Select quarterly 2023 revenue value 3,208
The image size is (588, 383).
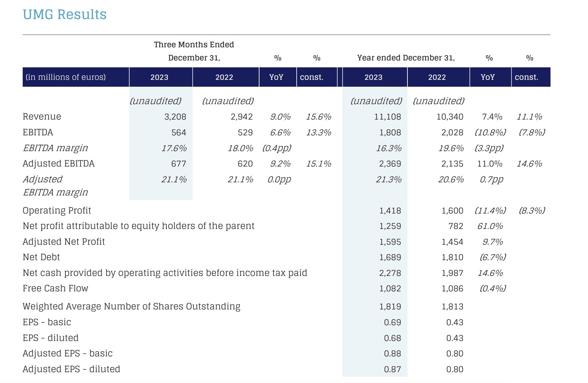coord(175,117)
